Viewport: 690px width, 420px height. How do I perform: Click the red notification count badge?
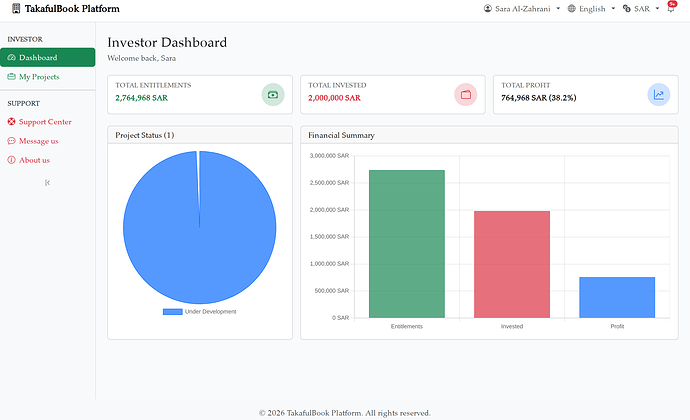[x=672, y=4]
